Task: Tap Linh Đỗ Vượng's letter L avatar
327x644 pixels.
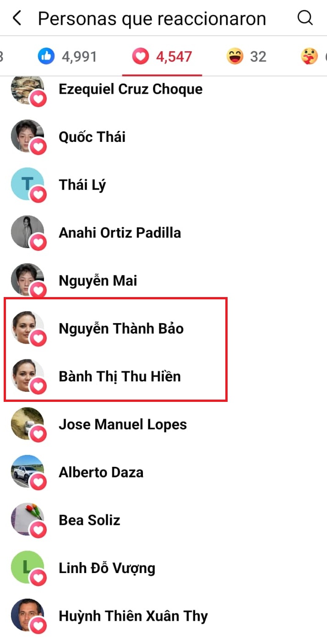Action: tap(27, 568)
